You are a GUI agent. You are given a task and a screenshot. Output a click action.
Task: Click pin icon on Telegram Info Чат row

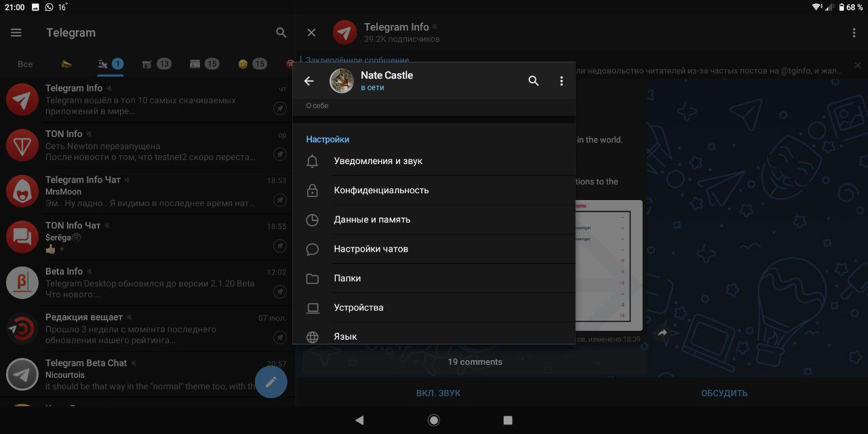pos(280,199)
